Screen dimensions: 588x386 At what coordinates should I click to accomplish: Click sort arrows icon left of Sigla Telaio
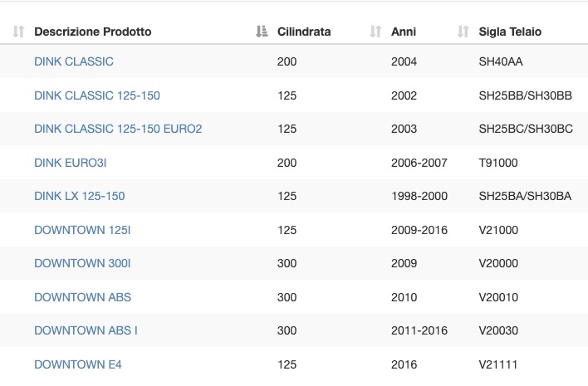pos(463,32)
